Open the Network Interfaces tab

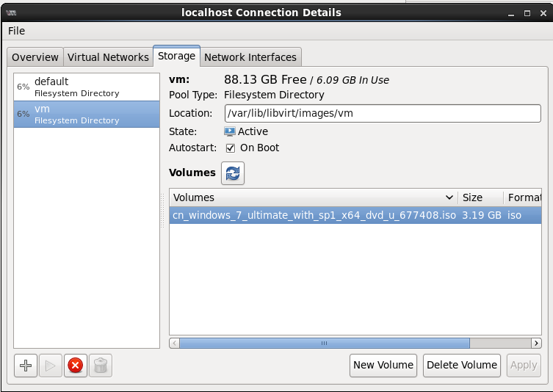point(250,57)
